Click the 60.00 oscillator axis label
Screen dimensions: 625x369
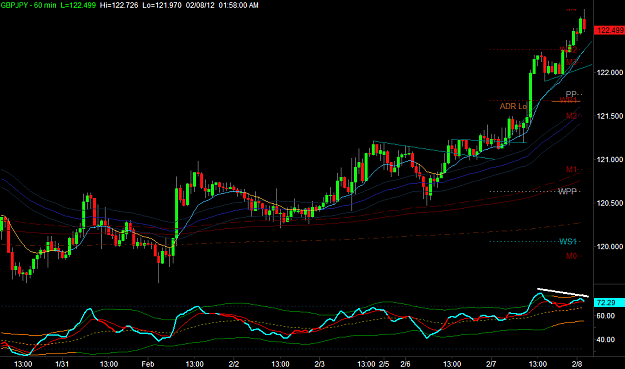click(605, 316)
